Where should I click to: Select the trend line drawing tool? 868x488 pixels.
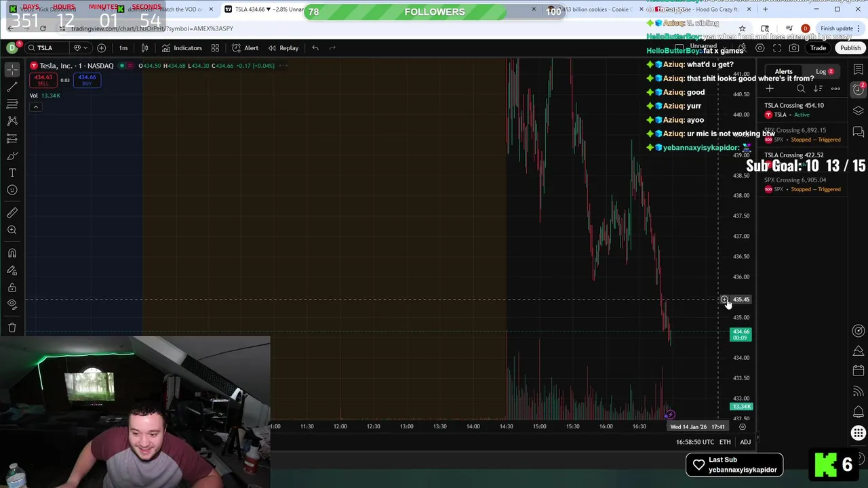[12, 87]
